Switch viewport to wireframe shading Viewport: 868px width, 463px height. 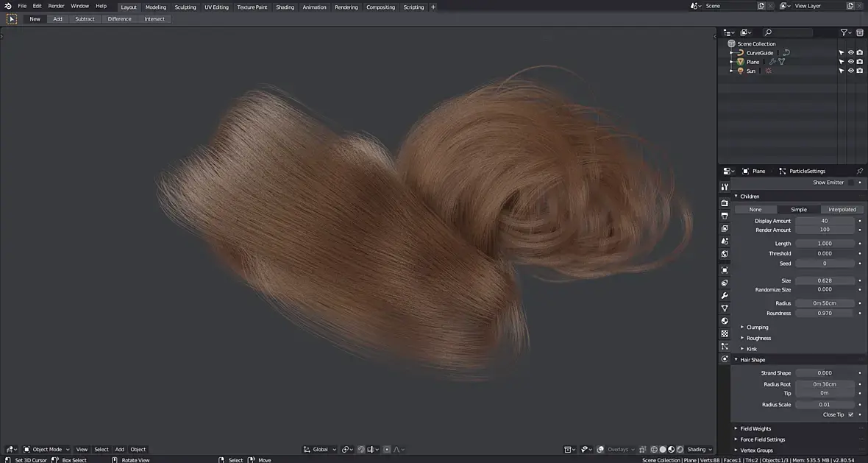pyautogui.click(x=654, y=449)
